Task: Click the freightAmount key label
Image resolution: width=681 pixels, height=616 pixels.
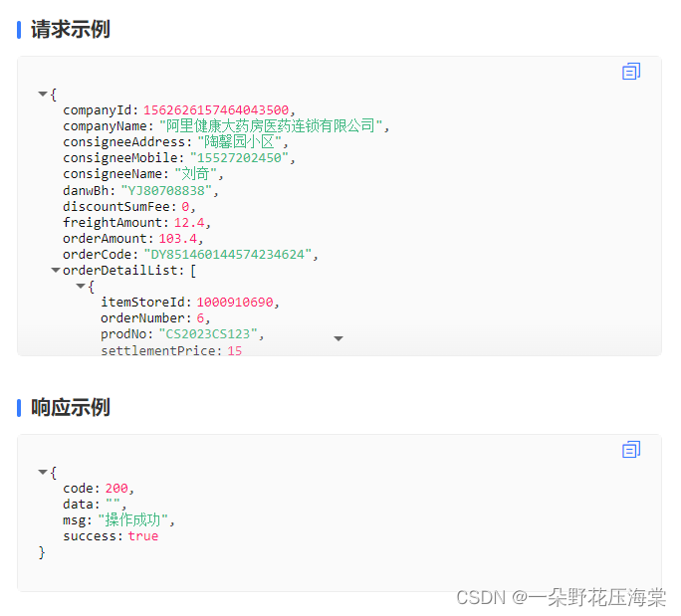Action: click(x=113, y=222)
